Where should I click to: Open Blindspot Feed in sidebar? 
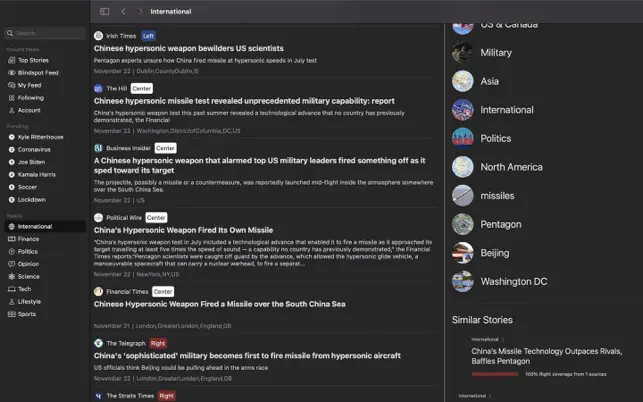tap(33, 73)
